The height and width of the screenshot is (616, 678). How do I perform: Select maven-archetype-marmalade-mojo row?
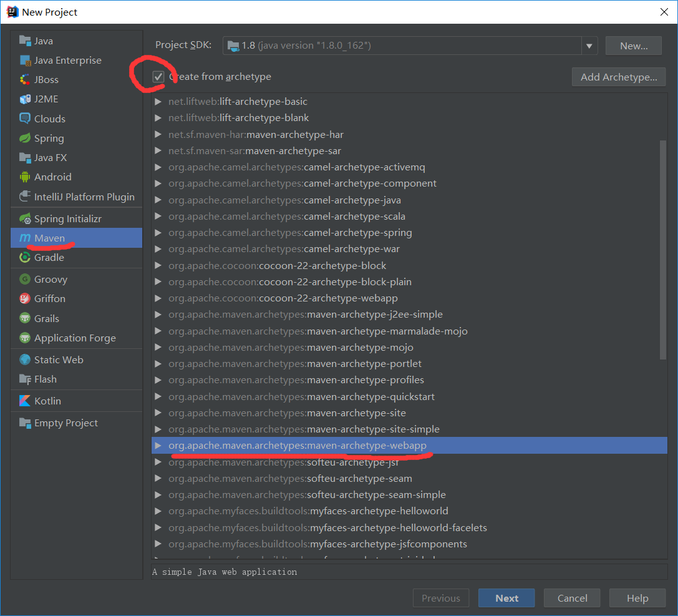pyautogui.click(x=409, y=331)
